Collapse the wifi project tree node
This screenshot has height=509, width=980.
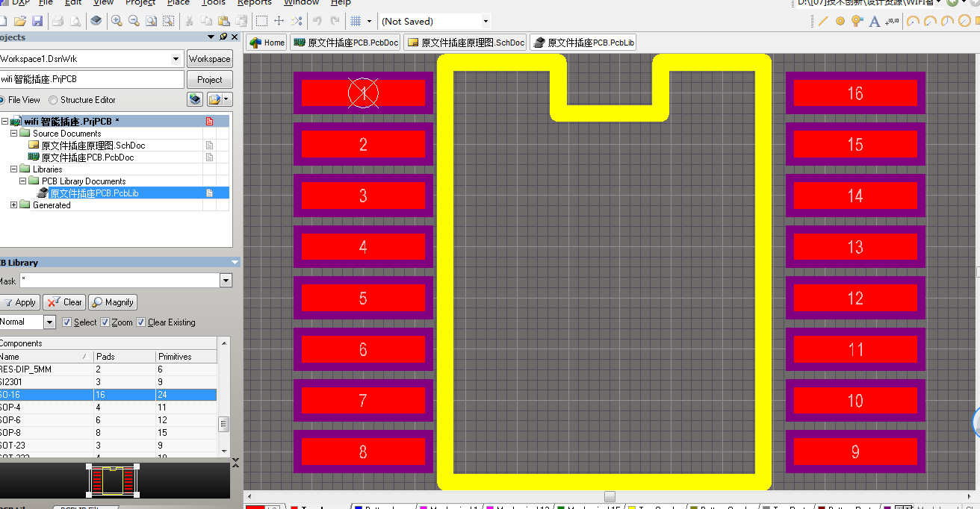click(4, 121)
